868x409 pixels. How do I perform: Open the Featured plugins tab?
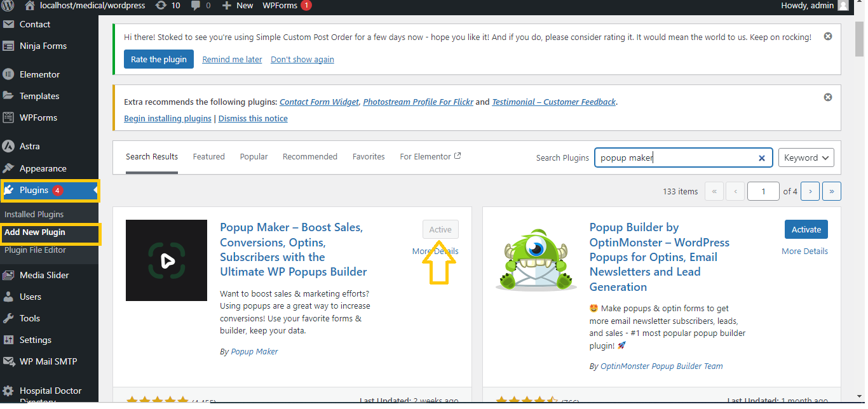click(209, 157)
